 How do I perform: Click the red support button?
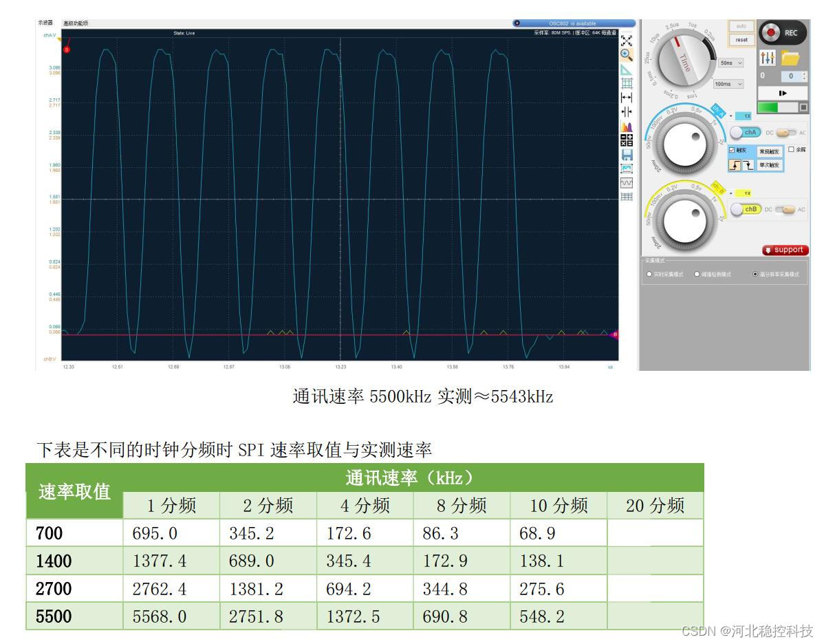785,250
